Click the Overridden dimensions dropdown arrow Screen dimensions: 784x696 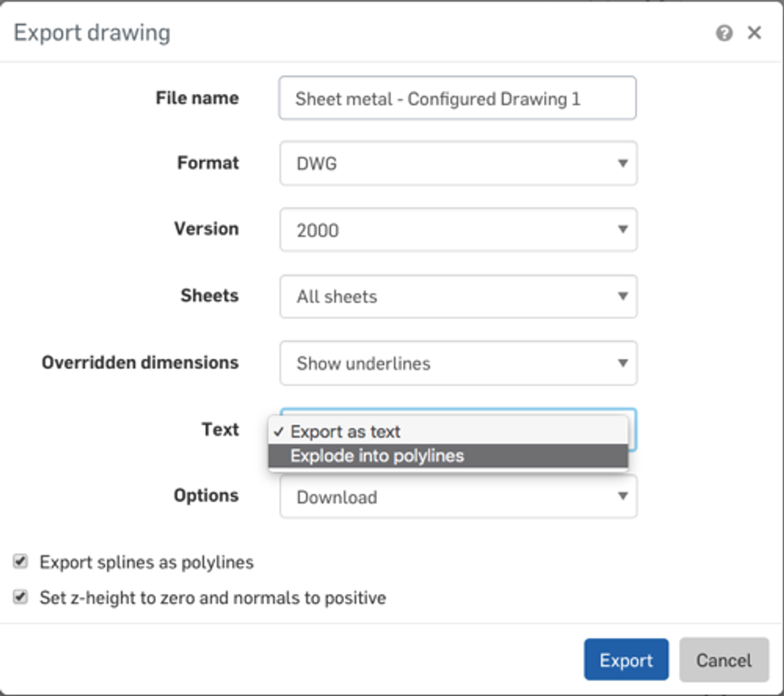click(x=622, y=363)
